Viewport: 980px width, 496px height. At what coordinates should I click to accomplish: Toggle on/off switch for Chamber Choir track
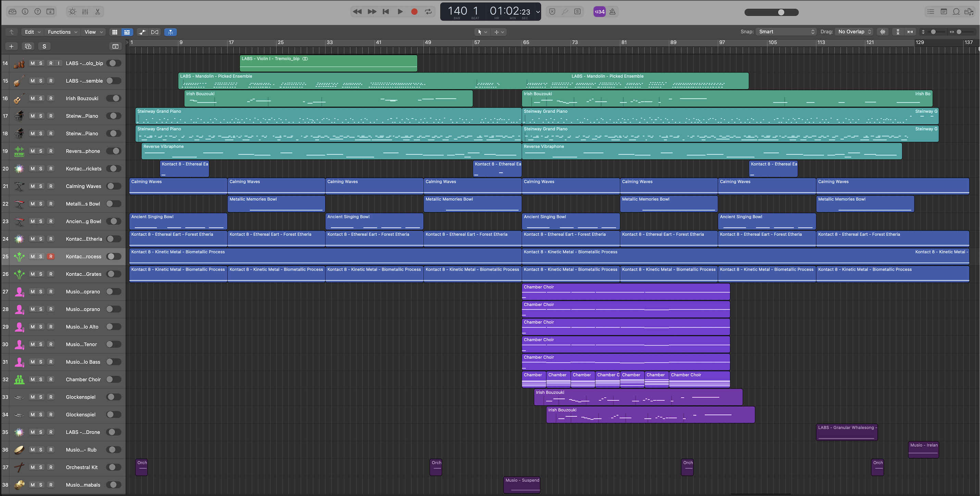(x=114, y=379)
